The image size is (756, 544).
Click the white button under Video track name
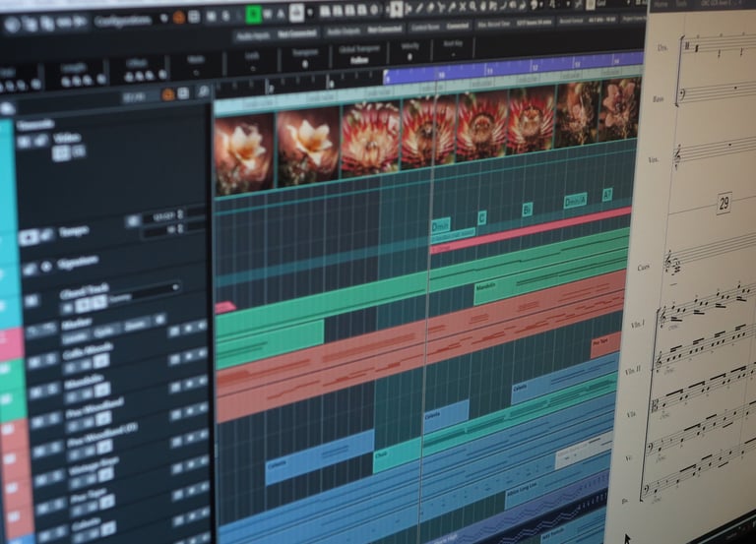click(60, 153)
